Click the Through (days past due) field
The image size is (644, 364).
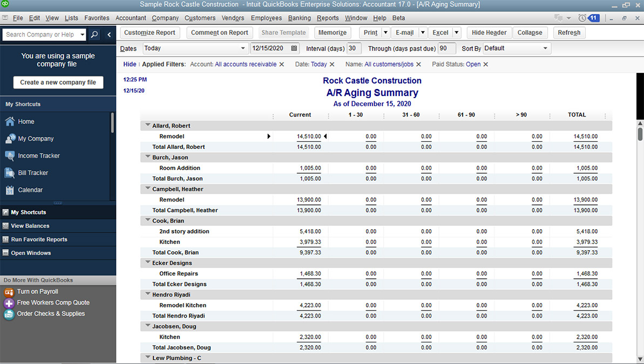point(447,48)
